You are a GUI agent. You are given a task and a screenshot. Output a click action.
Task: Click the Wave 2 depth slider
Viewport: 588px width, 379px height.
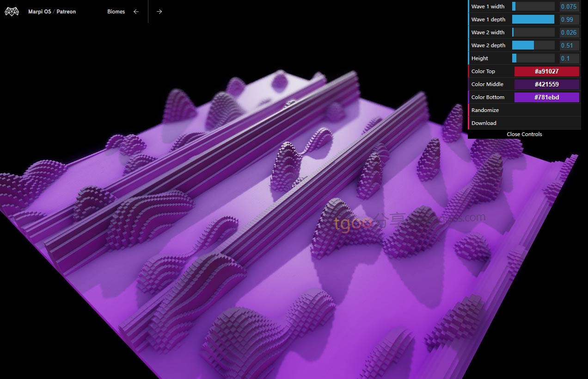coord(533,45)
